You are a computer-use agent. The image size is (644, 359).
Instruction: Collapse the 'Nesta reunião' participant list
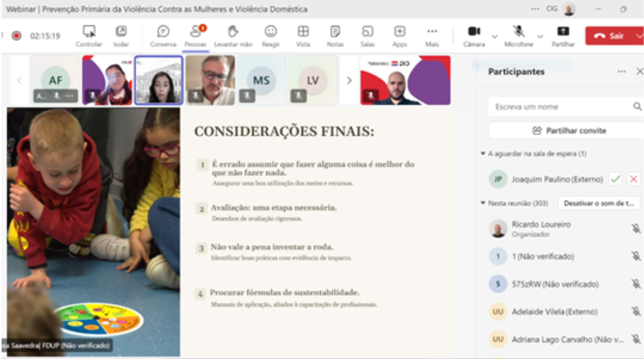click(483, 203)
